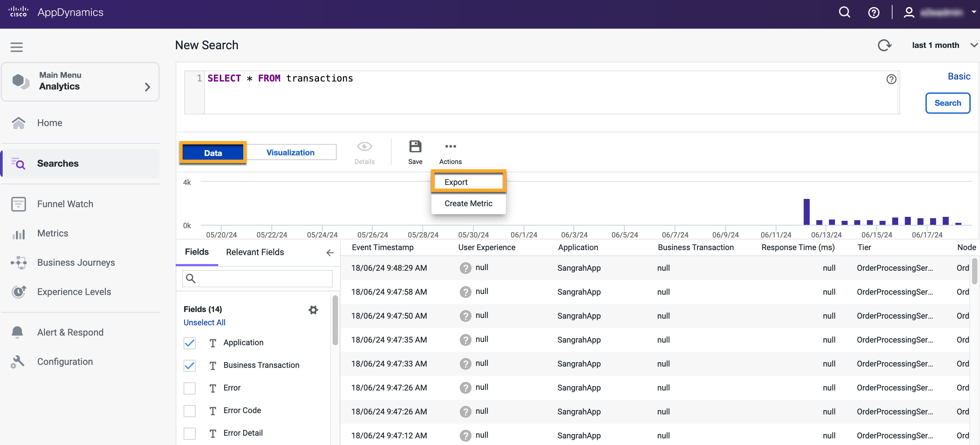Click the Search button
This screenshot has height=445, width=980.
click(947, 103)
